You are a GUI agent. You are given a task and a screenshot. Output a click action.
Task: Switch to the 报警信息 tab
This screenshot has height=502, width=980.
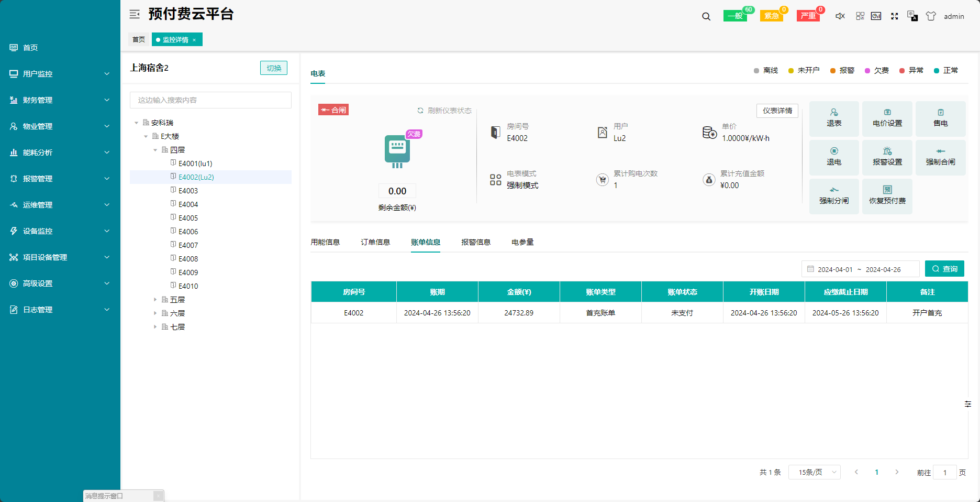point(475,242)
